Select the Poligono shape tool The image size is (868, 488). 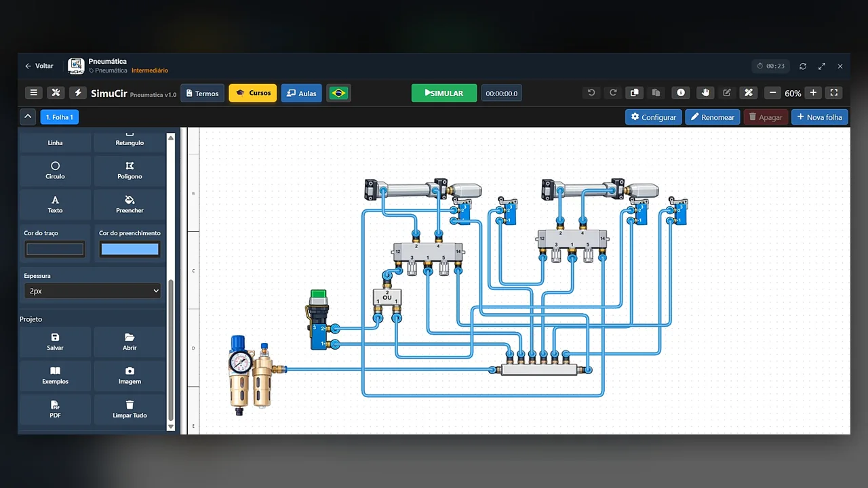click(130, 170)
